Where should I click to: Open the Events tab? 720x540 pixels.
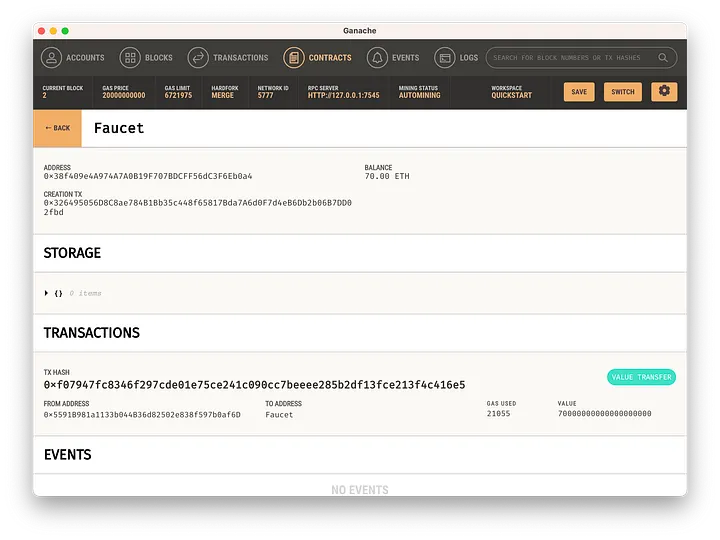(x=405, y=58)
